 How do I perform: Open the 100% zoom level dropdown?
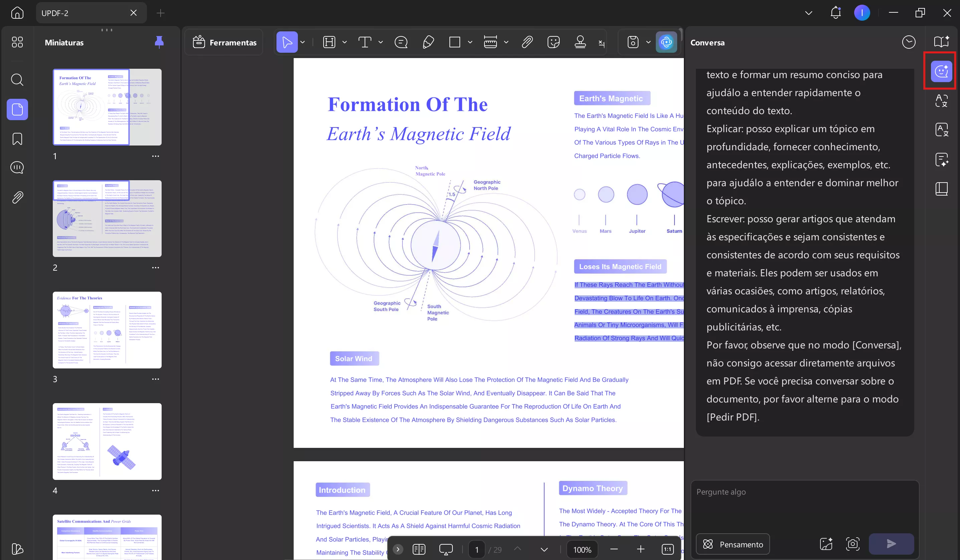click(x=582, y=549)
